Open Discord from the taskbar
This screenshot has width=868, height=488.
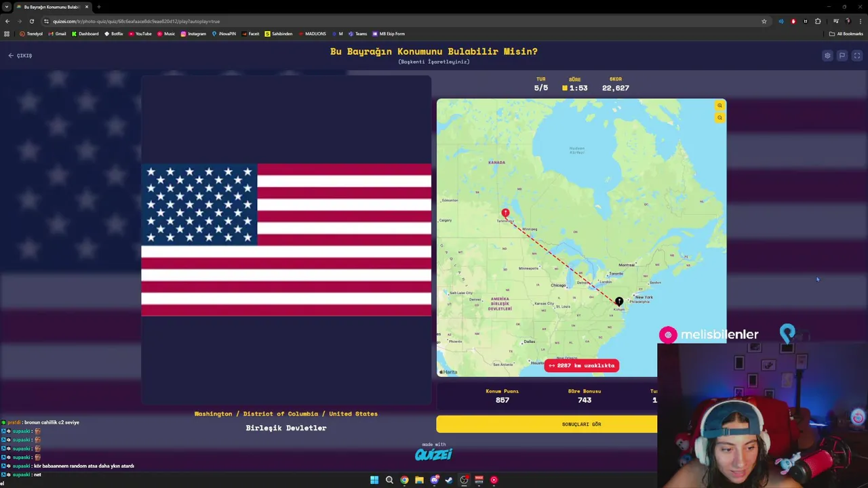434,480
